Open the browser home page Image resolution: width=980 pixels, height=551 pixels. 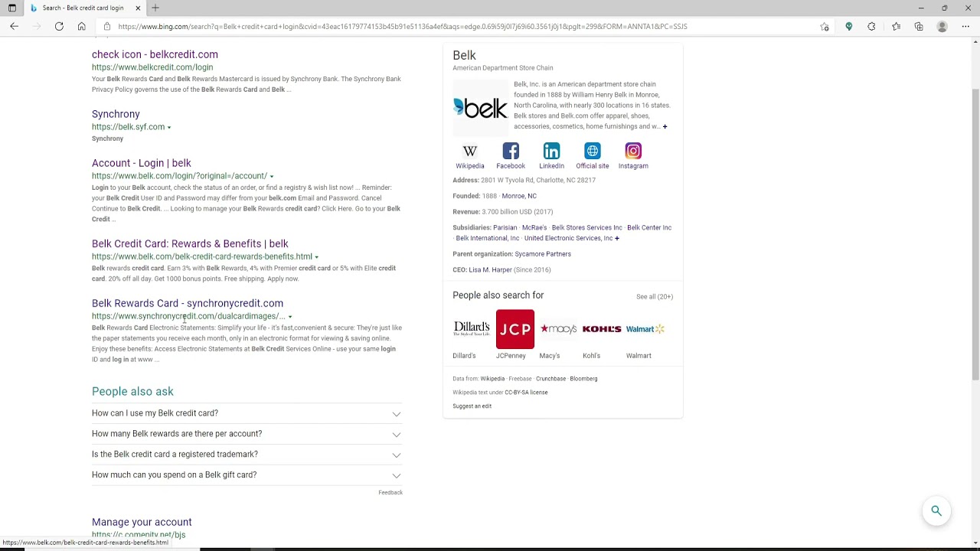tap(81, 26)
